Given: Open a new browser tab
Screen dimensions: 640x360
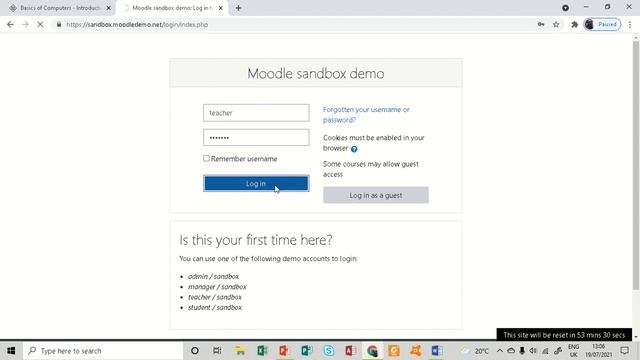Looking at the screenshot, I should click(x=238, y=8).
